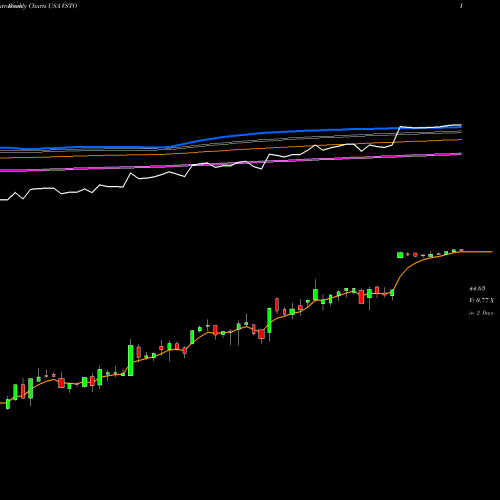Viewport: 500px width, 500px height.
Task: Click the tallest green candle in the lower-left rally
Action: (x=131, y=360)
